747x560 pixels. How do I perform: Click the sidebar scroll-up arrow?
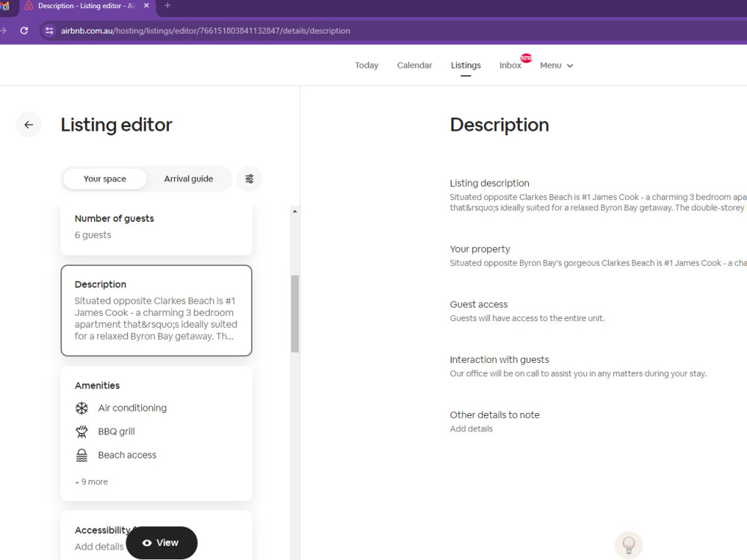click(295, 211)
